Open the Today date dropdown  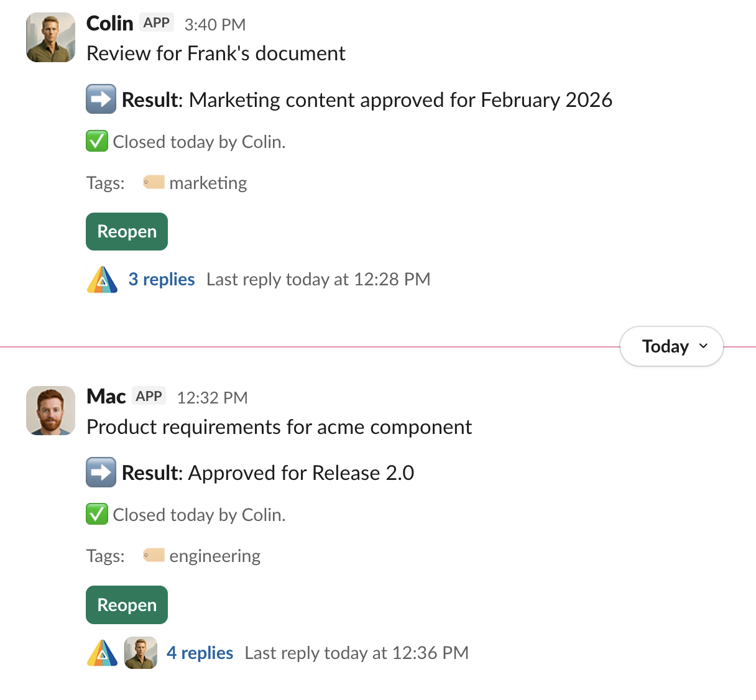tap(671, 346)
